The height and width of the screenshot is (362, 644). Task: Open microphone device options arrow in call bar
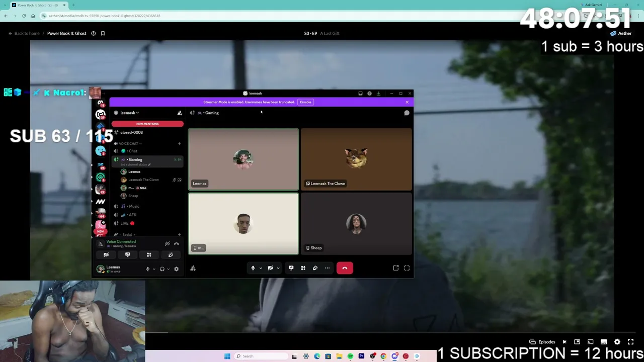pyautogui.click(x=261, y=268)
